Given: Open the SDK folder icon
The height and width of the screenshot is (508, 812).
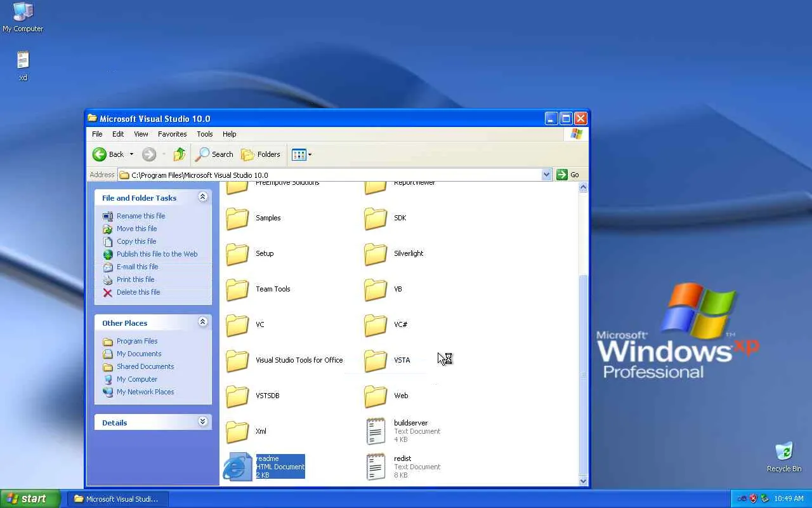Looking at the screenshot, I should pyautogui.click(x=376, y=218).
